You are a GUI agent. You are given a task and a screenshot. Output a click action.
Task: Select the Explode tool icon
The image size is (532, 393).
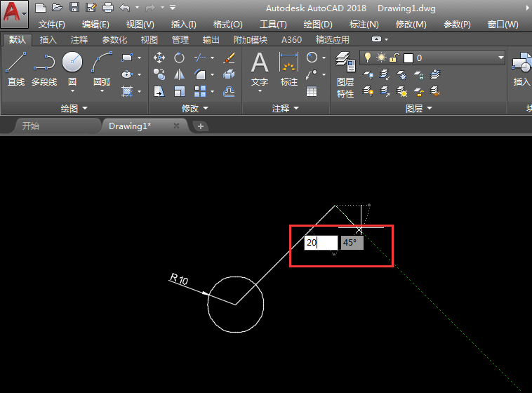[x=230, y=74]
